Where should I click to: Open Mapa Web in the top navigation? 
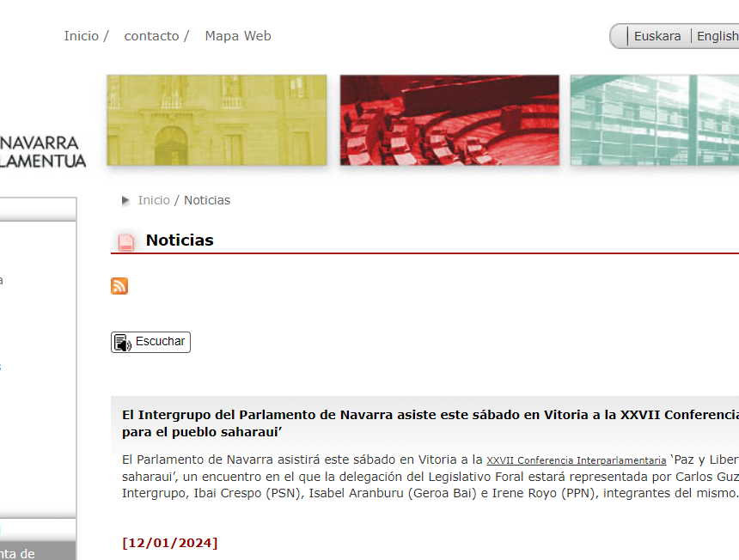pyautogui.click(x=238, y=36)
